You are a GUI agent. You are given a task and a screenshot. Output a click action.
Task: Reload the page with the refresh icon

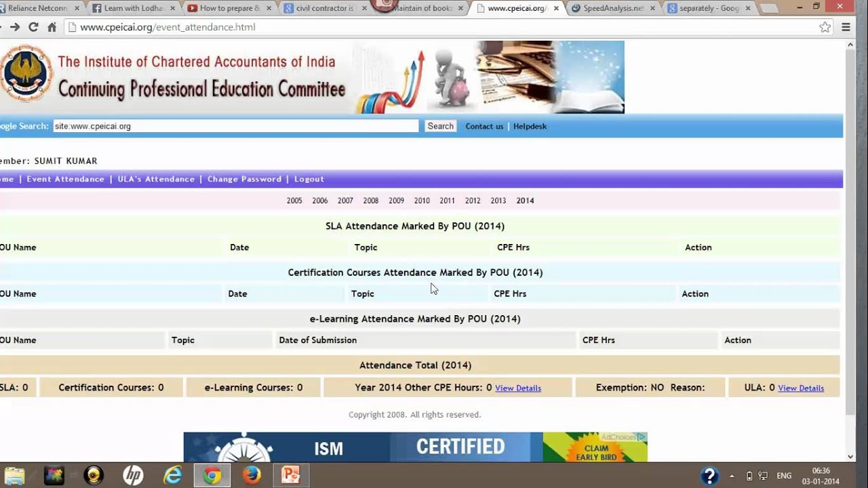click(33, 27)
